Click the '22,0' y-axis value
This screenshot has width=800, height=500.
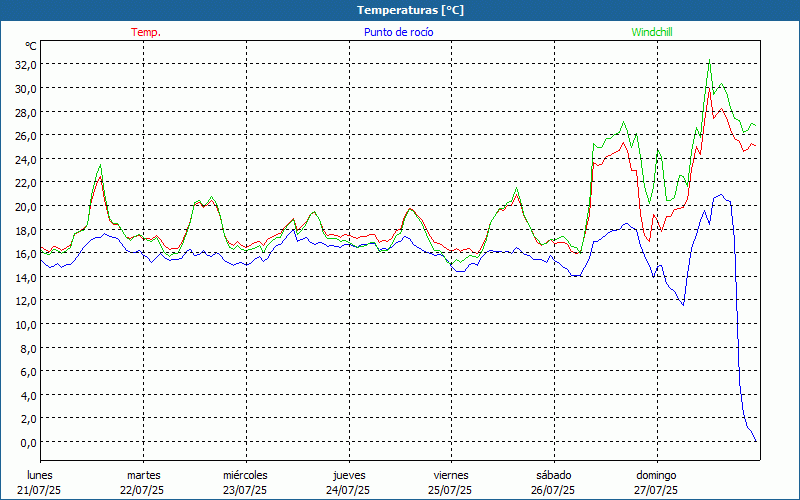(x=26, y=183)
